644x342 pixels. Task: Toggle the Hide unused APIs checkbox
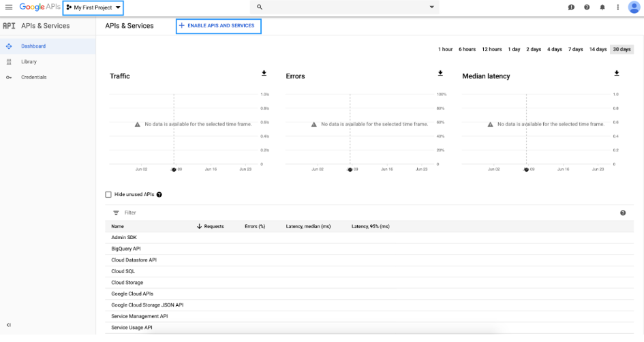108,195
